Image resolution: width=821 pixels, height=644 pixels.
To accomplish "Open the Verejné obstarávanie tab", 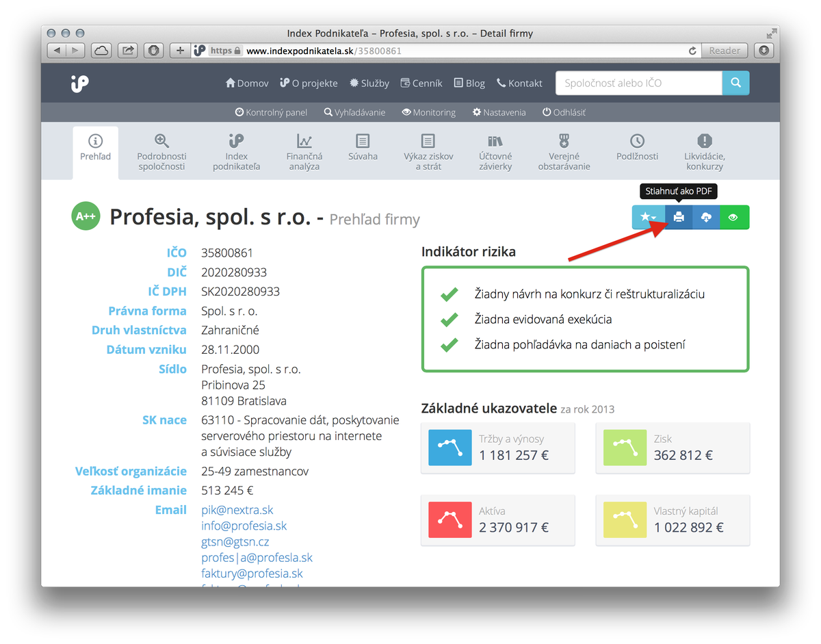I will coord(564,153).
